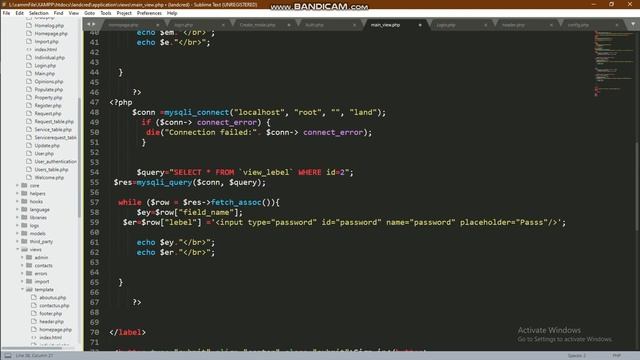Open the File menu
Viewport: 640px width, 360px height.
click(6, 13)
